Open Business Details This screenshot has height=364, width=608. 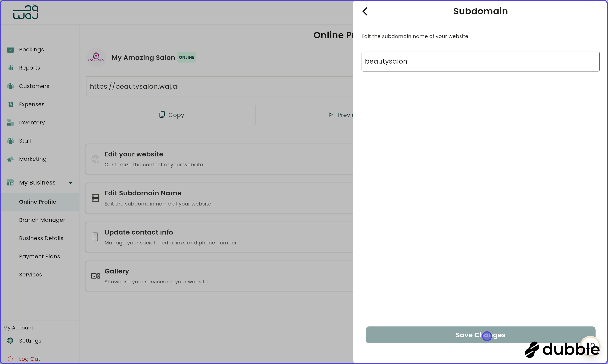(41, 238)
